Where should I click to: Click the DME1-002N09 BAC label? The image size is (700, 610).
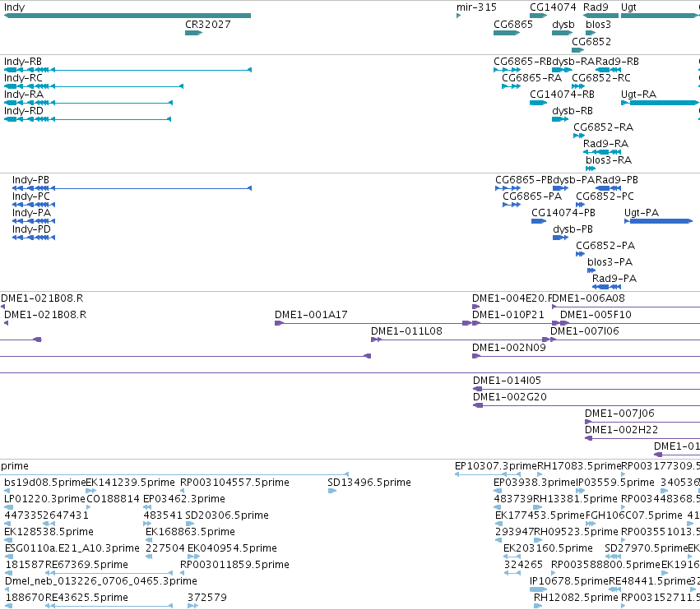click(509, 348)
